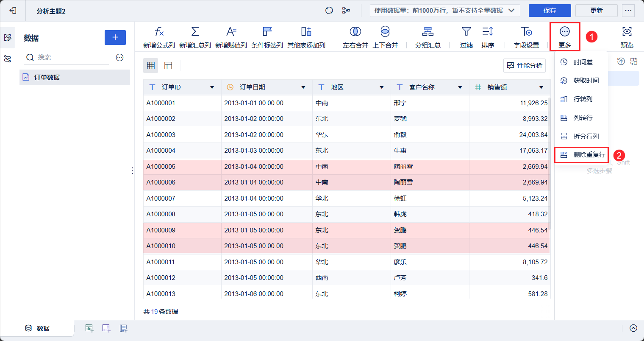Click 其他表添加列 tool
This screenshot has width=644, height=341.
[306, 37]
